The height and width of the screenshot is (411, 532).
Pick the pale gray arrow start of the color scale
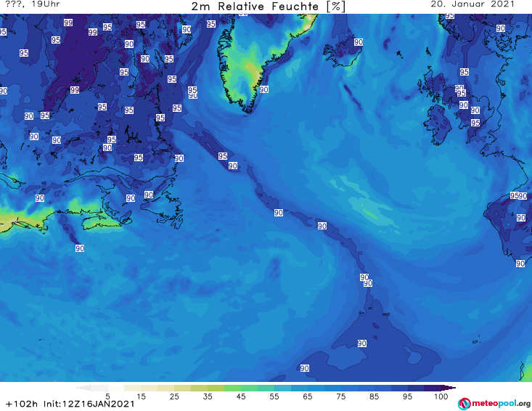(x=83, y=388)
